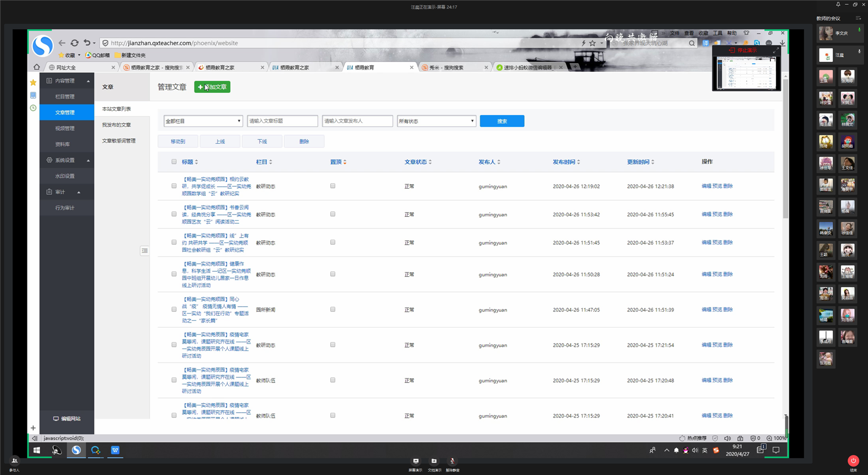Open Sogou browser in taskbar
The width and height of the screenshot is (868, 475).
click(77, 450)
